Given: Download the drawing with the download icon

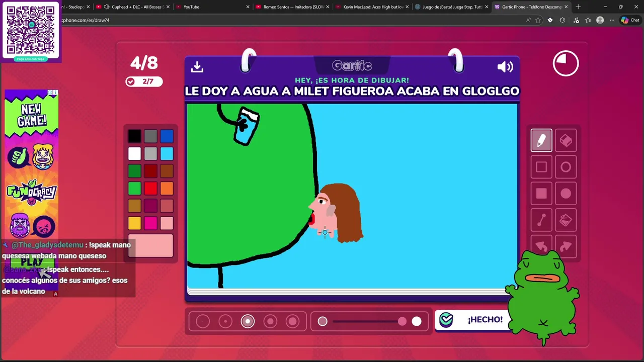Looking at the screenshot, I should [x=197, y=66].
